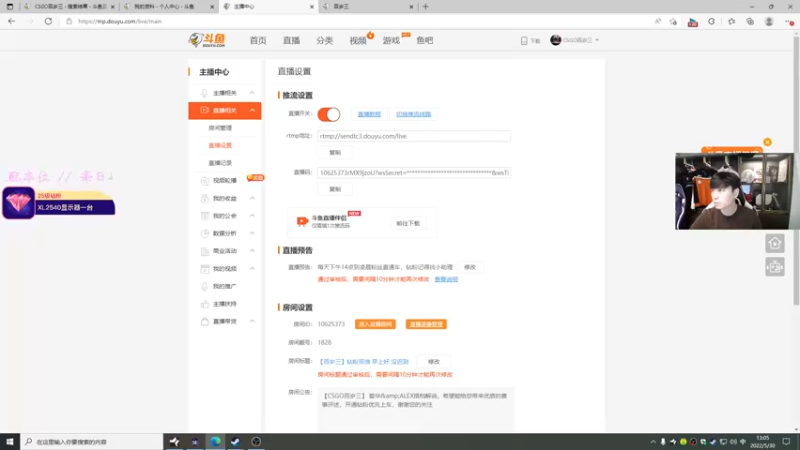This screenshot has height=450, width=800.
Task: Click the 主播扶持 thumbs-up icon
Action: (205, 304)
